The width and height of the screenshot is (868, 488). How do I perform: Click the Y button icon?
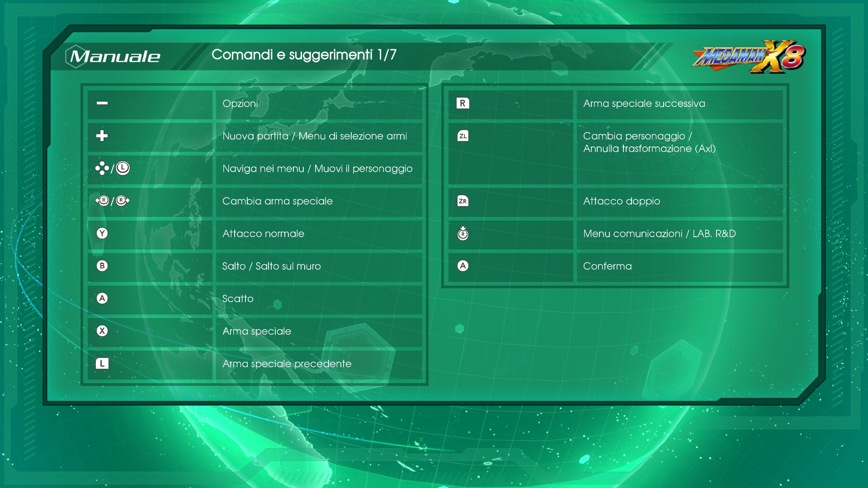tap(102, 233)
